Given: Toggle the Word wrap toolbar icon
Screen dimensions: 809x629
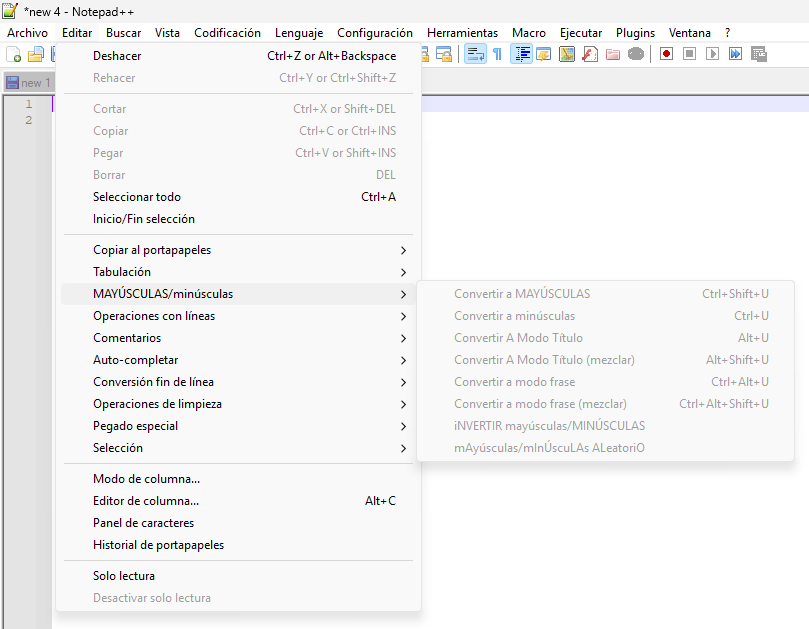Looking at the screenshot, I should (x=476, y=54).
